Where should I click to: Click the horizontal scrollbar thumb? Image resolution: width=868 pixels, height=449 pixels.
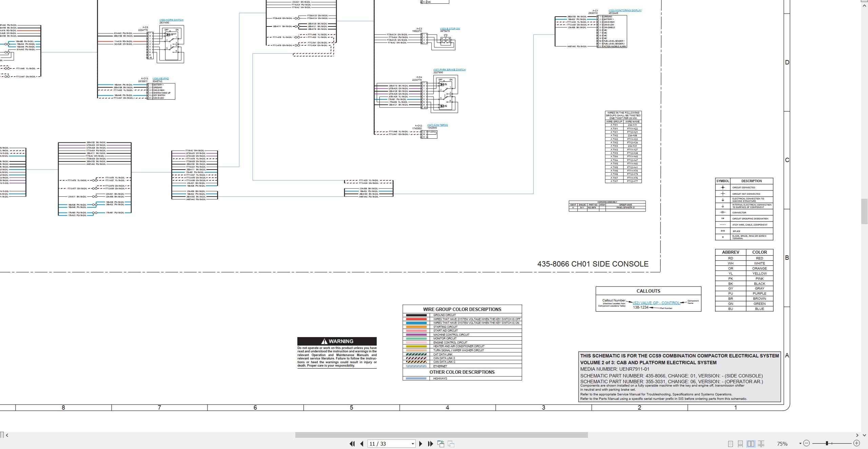(x=441, y=435)
